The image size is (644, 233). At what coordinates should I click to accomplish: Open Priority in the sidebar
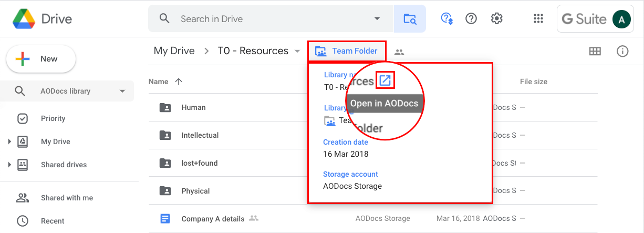click(53, 118)
